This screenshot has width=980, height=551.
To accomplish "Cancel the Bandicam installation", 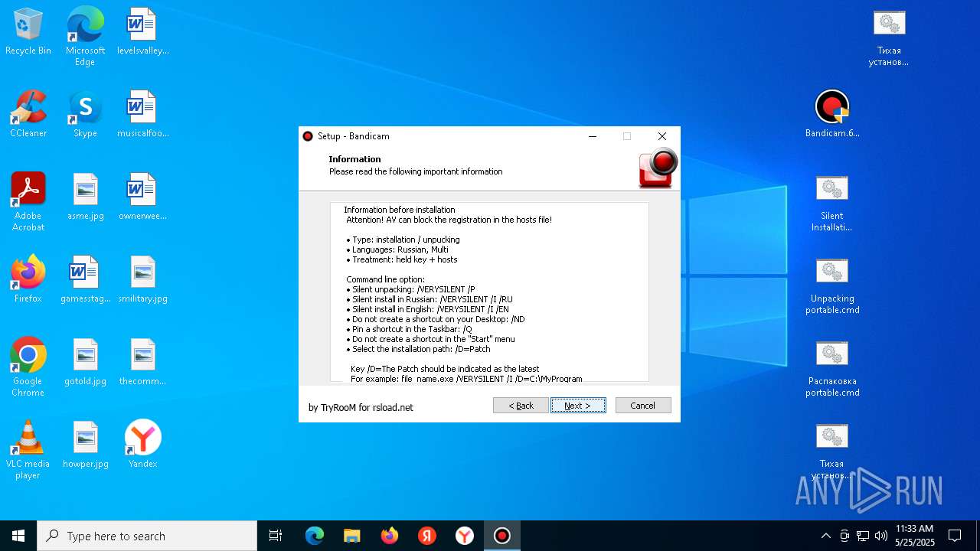I will tap(643, 406).
